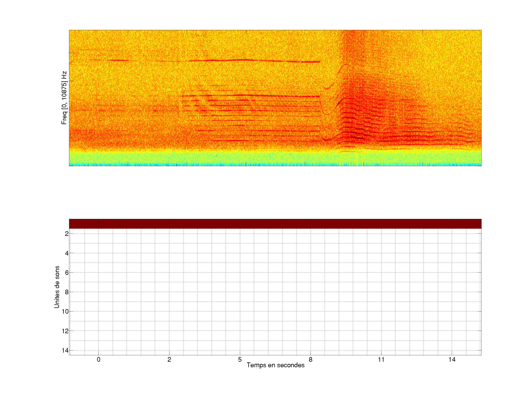Image resolution: width=532 pixels, height=399 pixels.
Task: Click the x-axis tick label '5'
Action: pyautogui.click(x=240, y=359)
